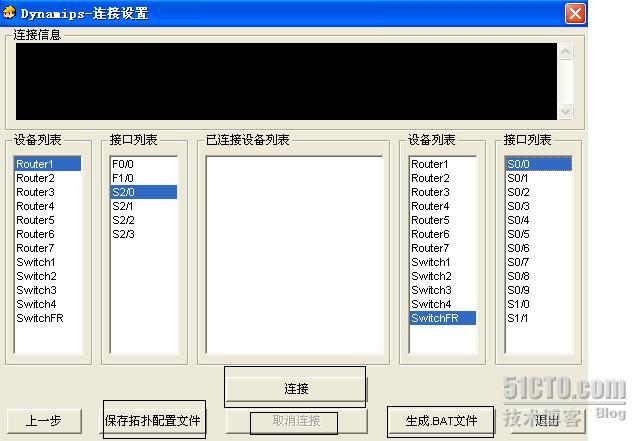Pick S0/2 in right interface list
The image size is (640, 441).
539,192
